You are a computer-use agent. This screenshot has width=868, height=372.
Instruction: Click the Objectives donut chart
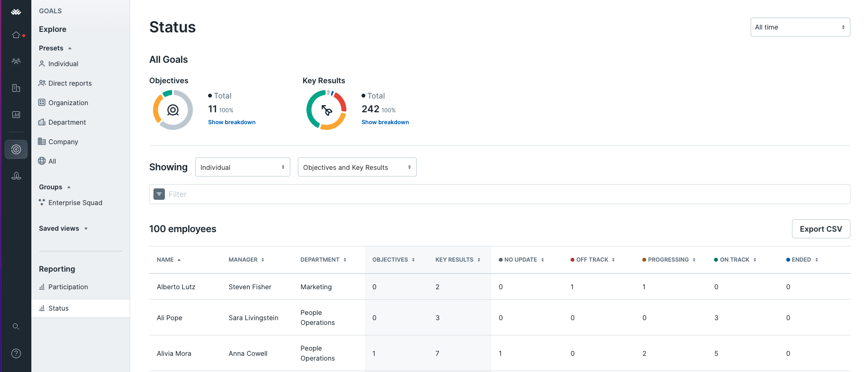(x=173, y=110)
